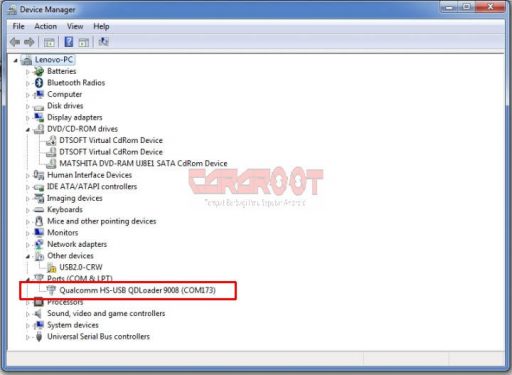Image resolution: width=512 pixels, height=375 pixels.
Task: Click the Universal Serial Bus controllers icon
Action: (x=39, y=337)
